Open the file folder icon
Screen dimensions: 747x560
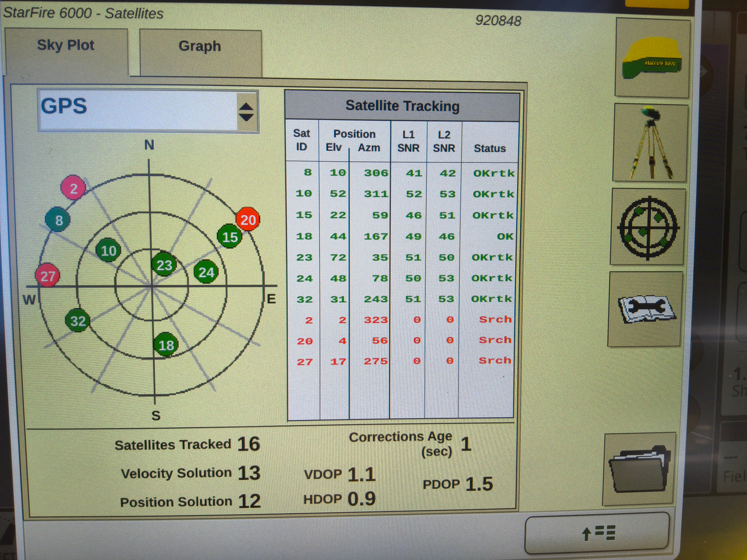639,469
